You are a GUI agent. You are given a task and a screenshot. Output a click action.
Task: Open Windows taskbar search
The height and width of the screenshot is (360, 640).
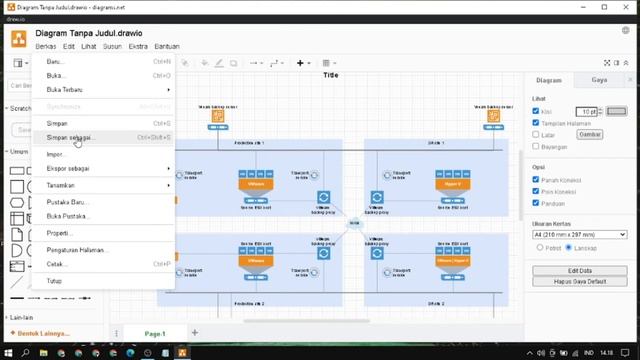pos(25,353)
